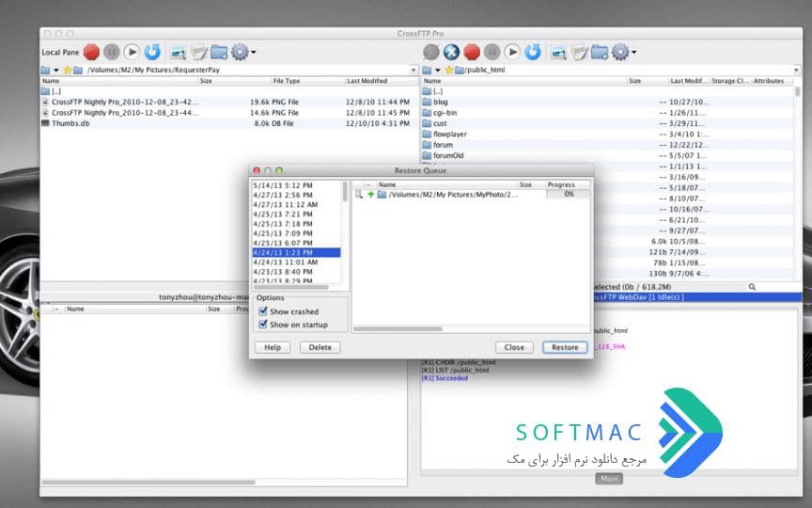This screenshot has width=812, height=508.
Task: Uncheck the Show crashed checkbox
Action: click(263, 311)
